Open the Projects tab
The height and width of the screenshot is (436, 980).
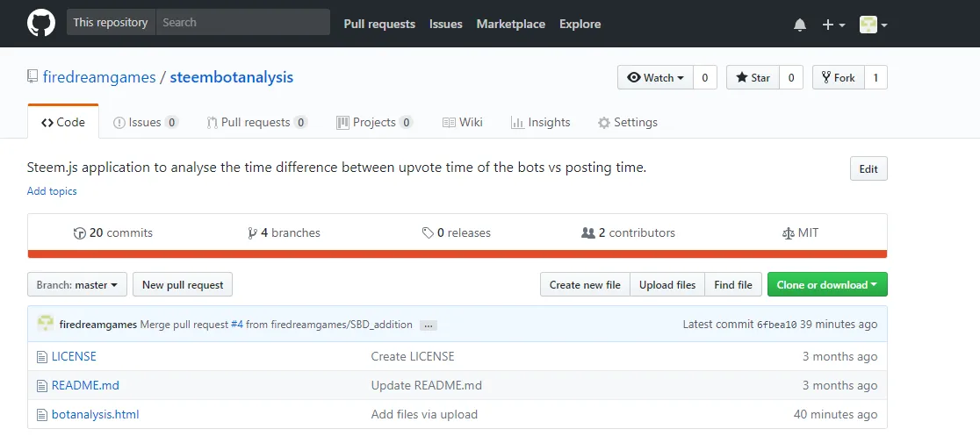[x=375, y=123]
